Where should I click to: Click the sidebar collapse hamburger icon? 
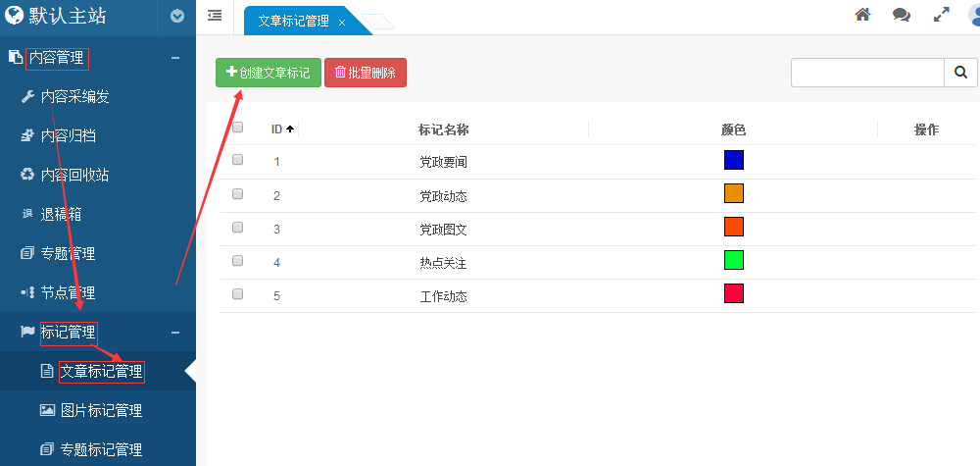point(215,16)
